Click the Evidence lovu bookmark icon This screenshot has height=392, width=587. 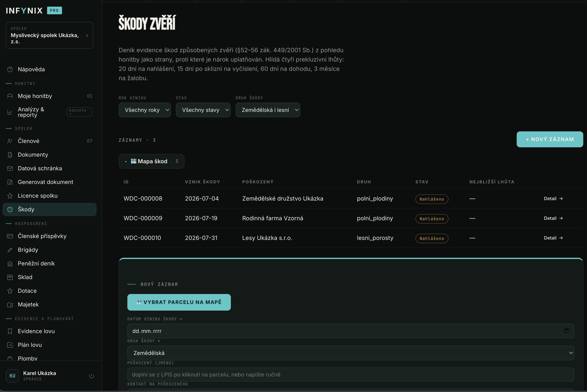10,331
